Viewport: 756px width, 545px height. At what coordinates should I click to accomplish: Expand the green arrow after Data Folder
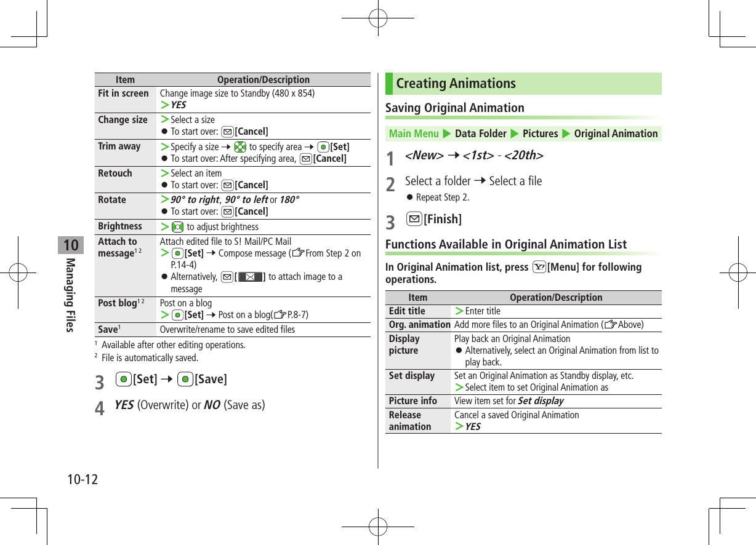pyautogui.click(x=514, y=133)
